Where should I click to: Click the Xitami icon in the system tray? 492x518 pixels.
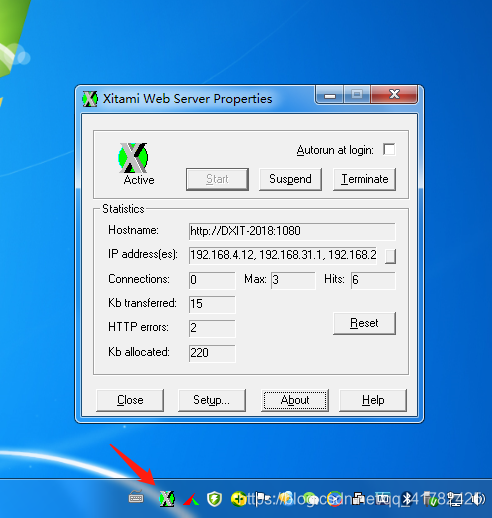[167, 499]
